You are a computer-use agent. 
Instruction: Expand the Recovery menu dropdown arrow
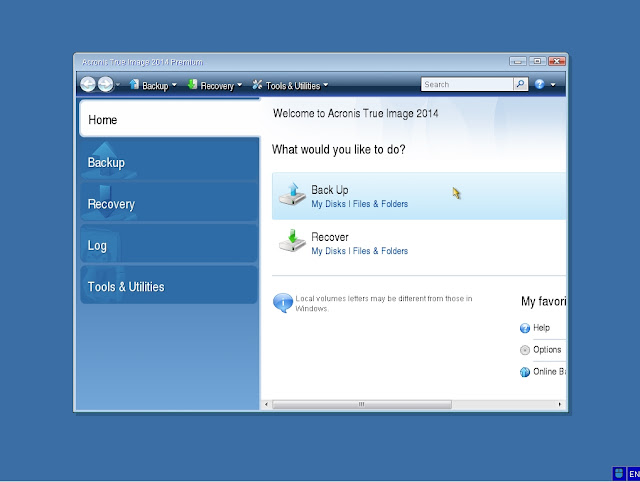pos(240,85)
